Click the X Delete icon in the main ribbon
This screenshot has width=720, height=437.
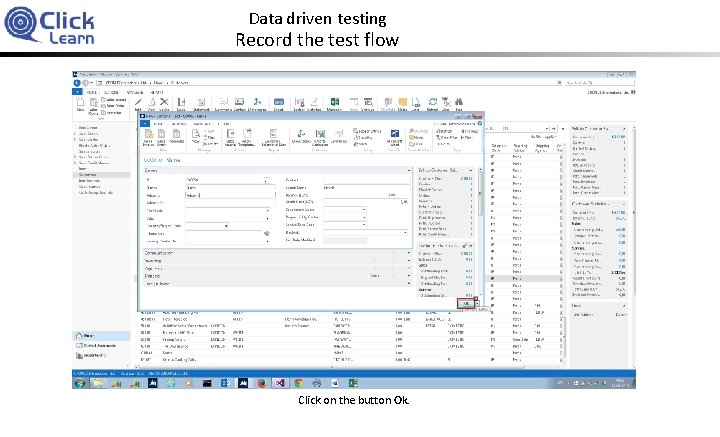click(164, 103)
